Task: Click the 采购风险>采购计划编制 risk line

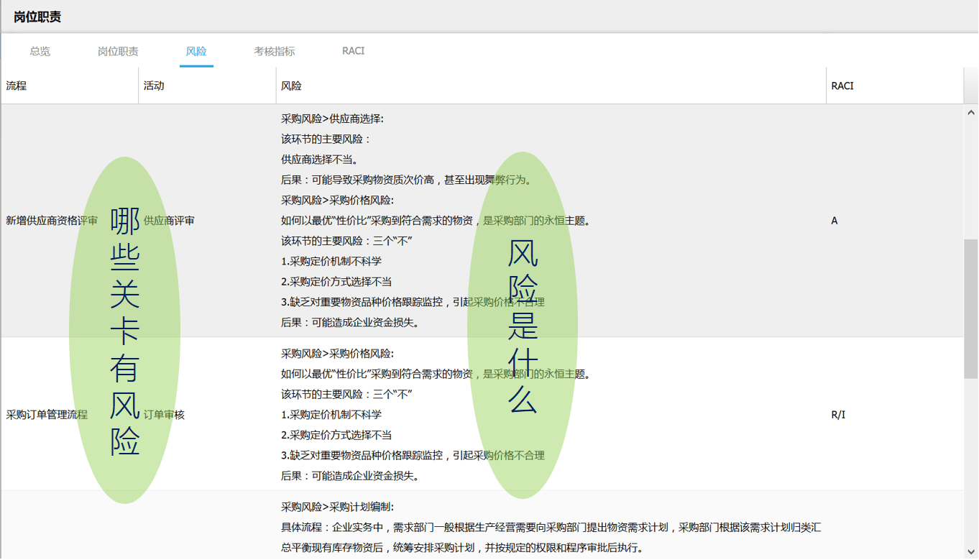Action: [337, 507]
